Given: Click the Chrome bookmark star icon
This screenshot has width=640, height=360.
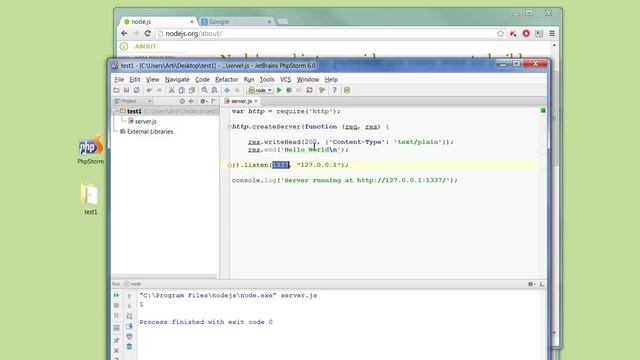Looking at the screenshot, I should tap(500, 33).
